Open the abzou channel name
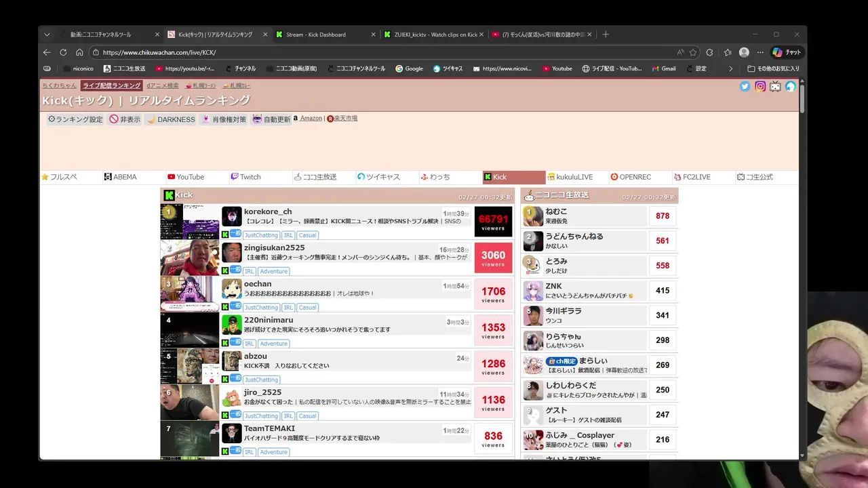The image size is (868, 488). pyautogui.click(x=256, y=356)
